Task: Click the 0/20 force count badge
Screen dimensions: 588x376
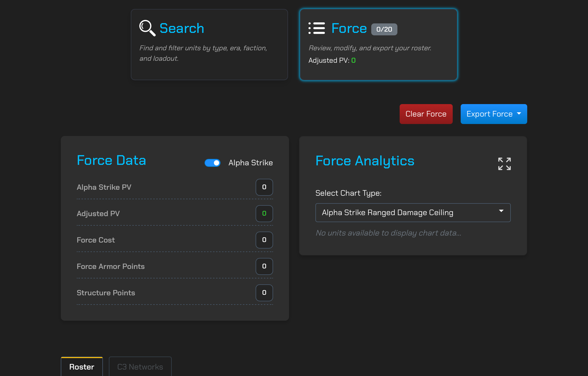Action: tap(384, 29)
